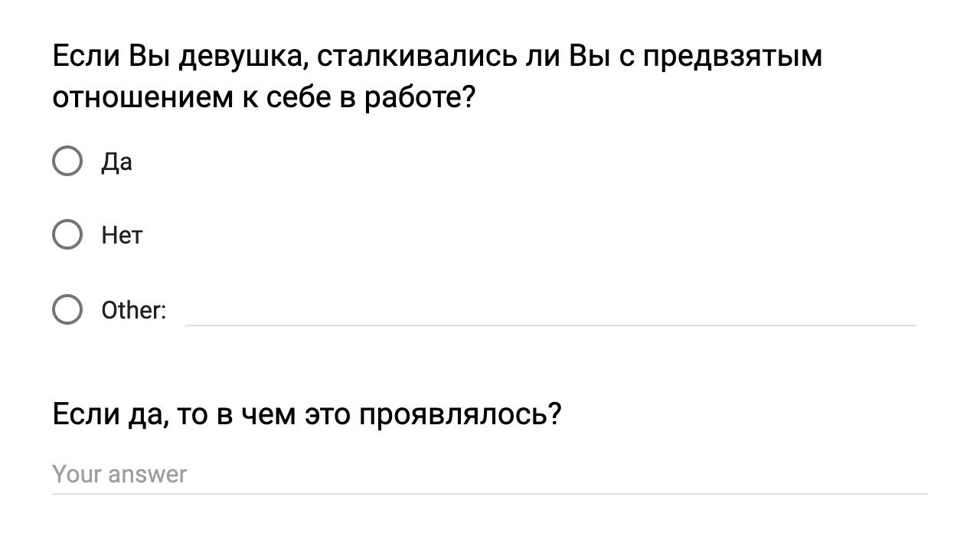Select the "Да" radio button
The image size is (980, 533).
pos(67,162)
